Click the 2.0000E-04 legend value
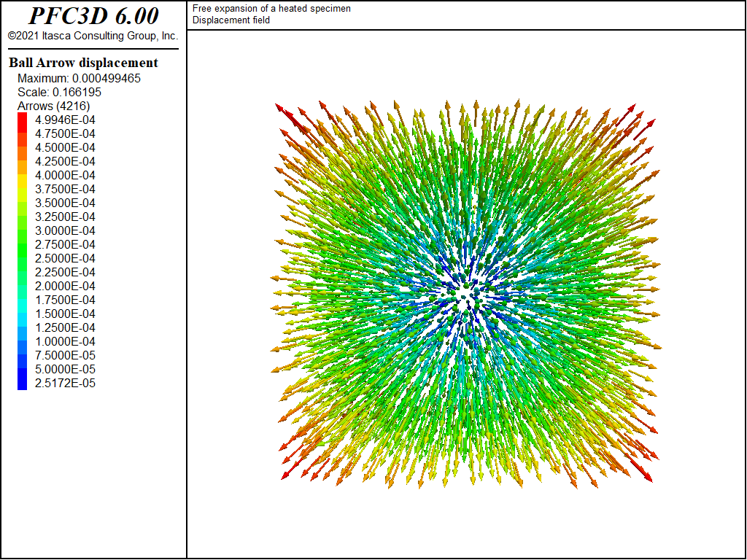This screenshot has width=747, height=560. [65, 286]
